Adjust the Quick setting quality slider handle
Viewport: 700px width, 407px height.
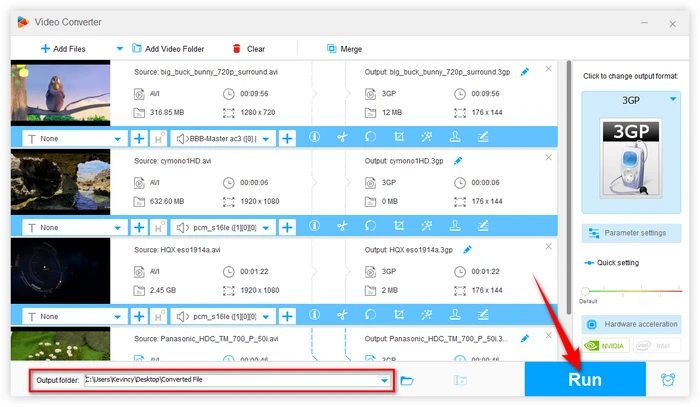585,291
